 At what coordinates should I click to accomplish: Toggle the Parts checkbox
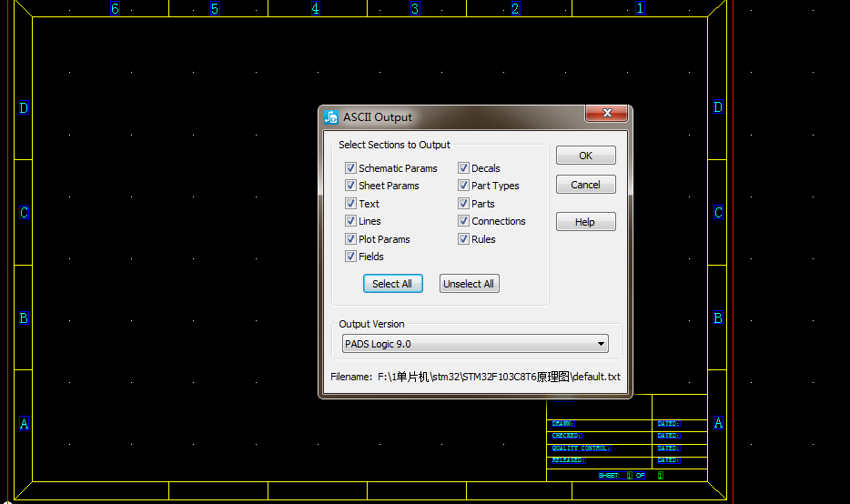pyautogui.click(x=463, y=203)
